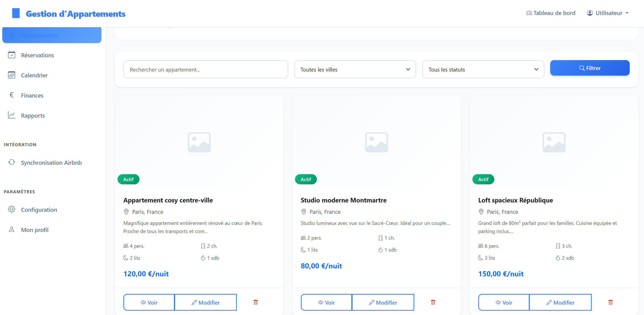This screenshot has height=315, width=644.
Task: Click Modifier on Loft spacieux République
Action: pos(560,303)
